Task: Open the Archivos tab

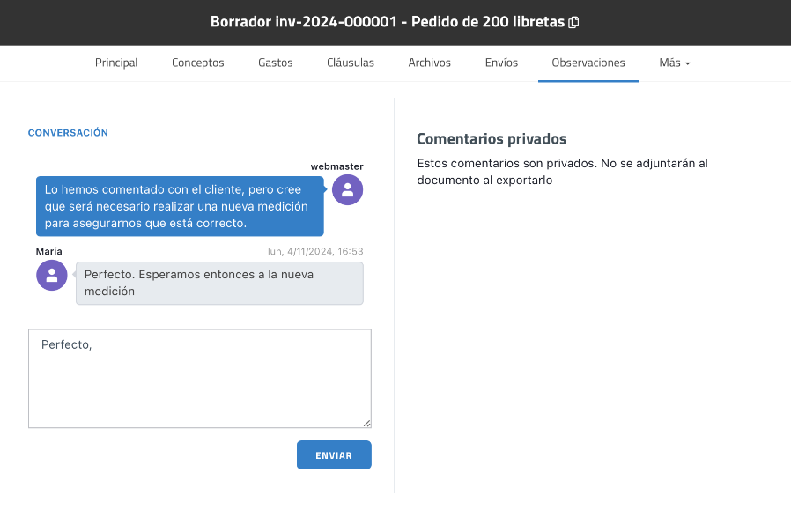Action: [429, 63]
